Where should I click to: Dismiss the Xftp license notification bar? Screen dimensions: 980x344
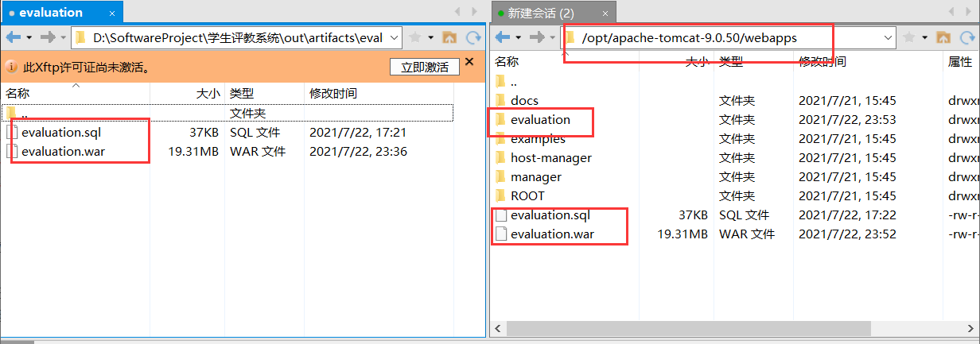click(x=469, y=62)
